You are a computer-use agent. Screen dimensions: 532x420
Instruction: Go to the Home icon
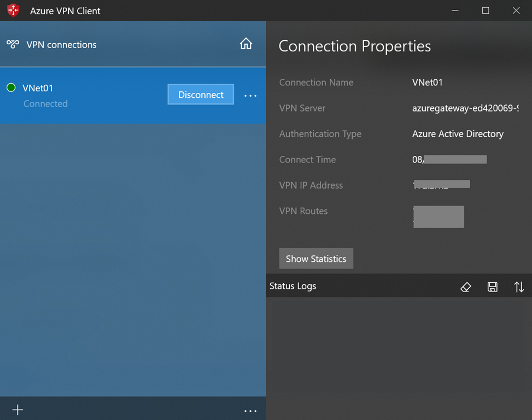point(246,44)
